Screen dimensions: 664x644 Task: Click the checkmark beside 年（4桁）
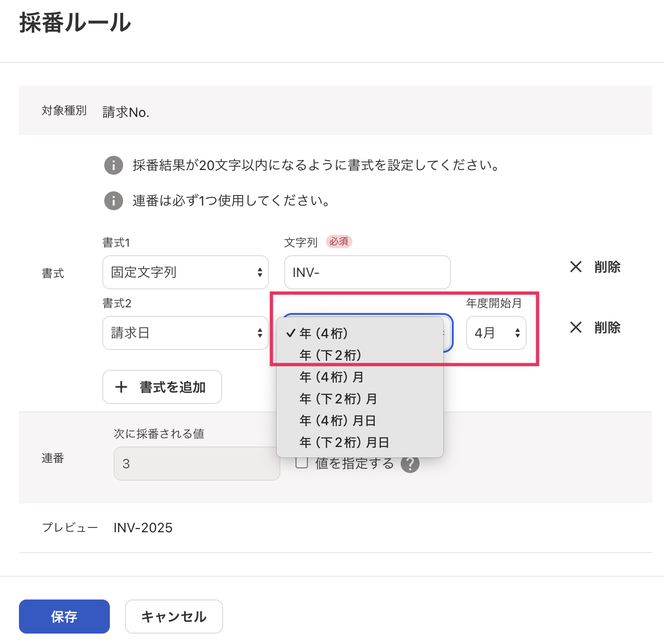pyautogui.click(x=290, y=333)
